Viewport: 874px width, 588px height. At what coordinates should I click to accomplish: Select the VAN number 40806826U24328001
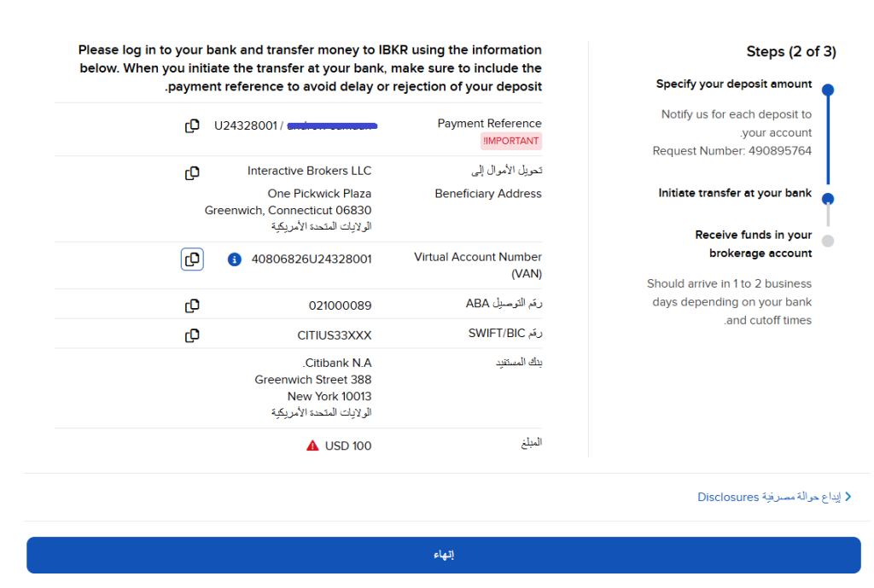(x=312, y=259)
